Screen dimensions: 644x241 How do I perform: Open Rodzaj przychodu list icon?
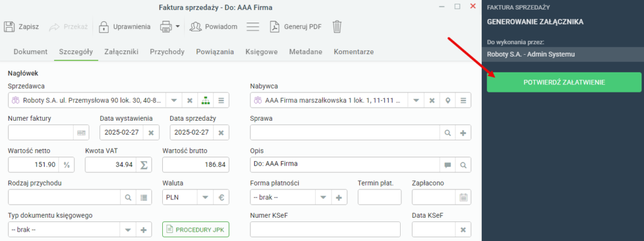point(144,197)
